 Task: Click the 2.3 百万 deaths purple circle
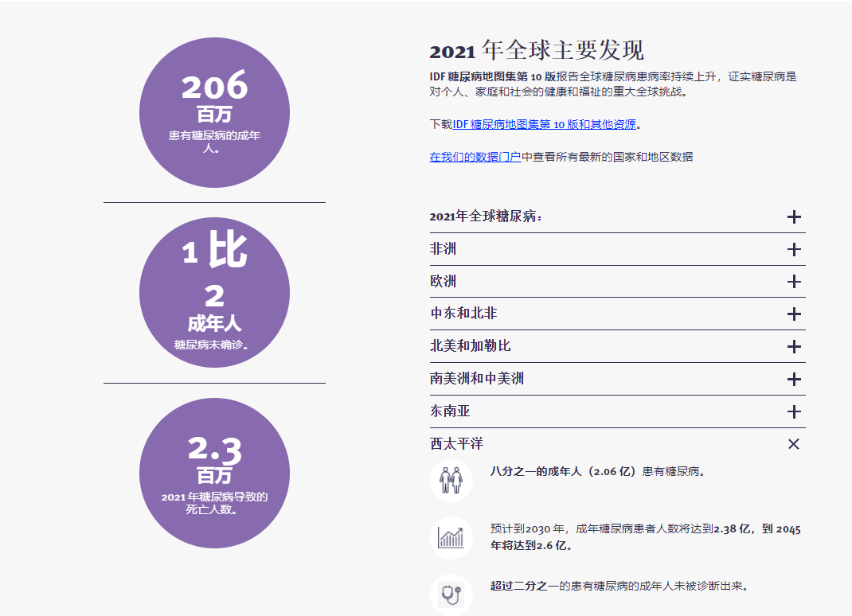pyautogui.click(x=214, y=473)
